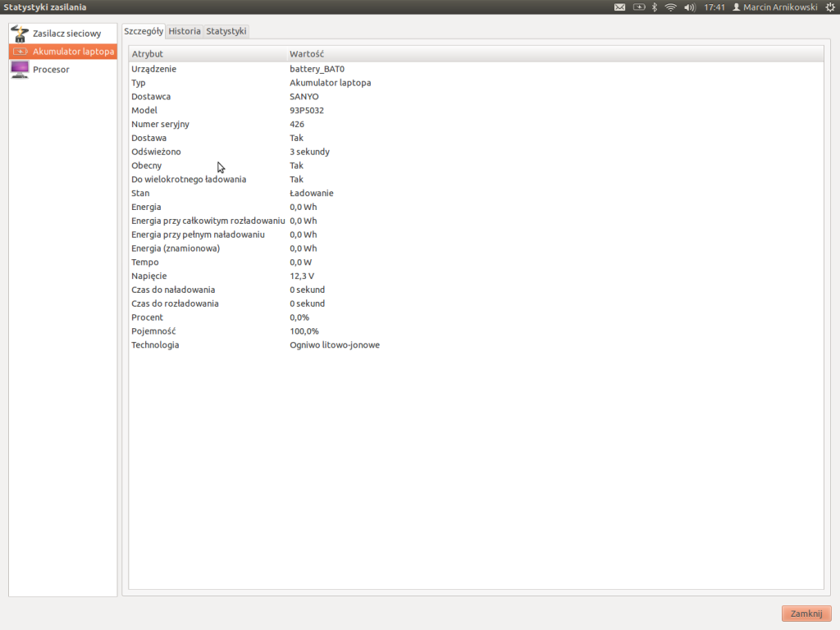The height and width of the screenshot is (630, 840).
Task: Click the 3 sekundy value
Action: 309,152
